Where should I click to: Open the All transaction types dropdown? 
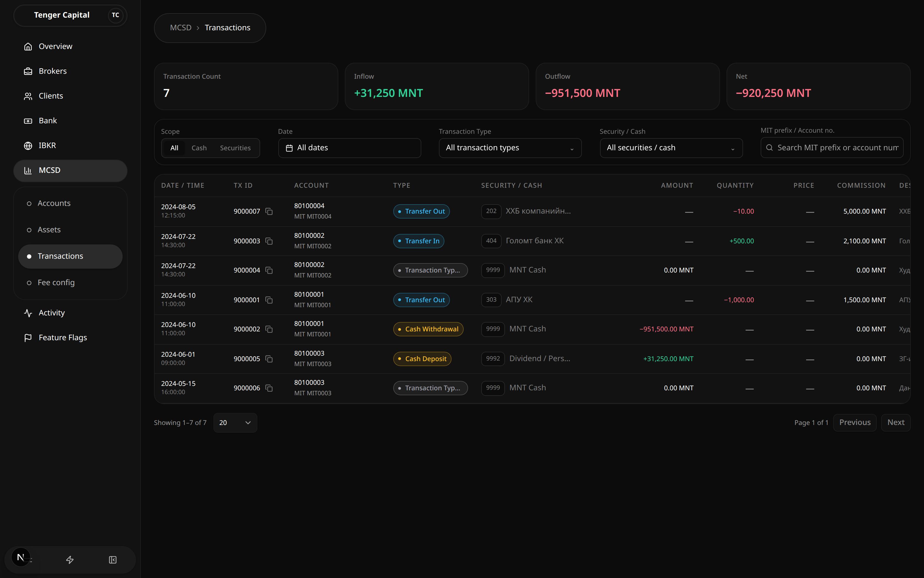[510, 148]
